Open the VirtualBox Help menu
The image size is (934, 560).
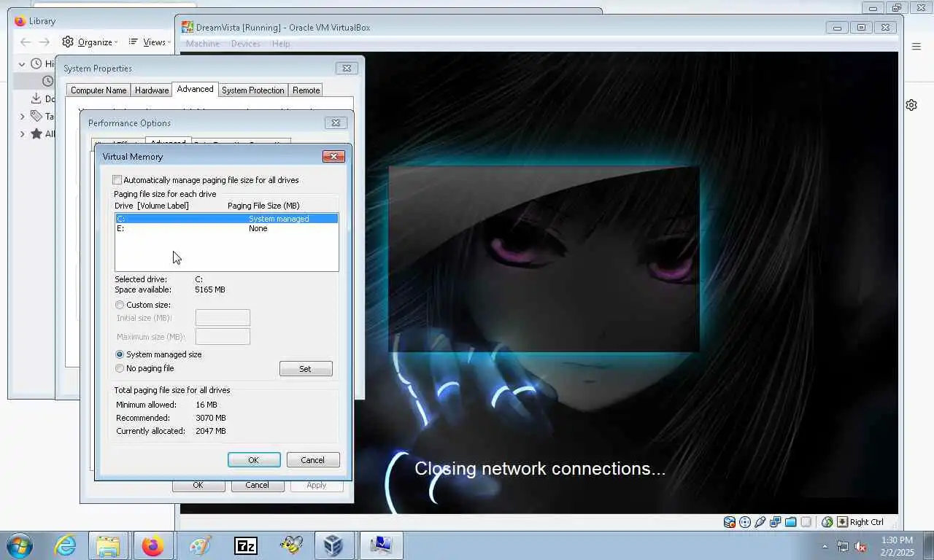tap(281, 44)
